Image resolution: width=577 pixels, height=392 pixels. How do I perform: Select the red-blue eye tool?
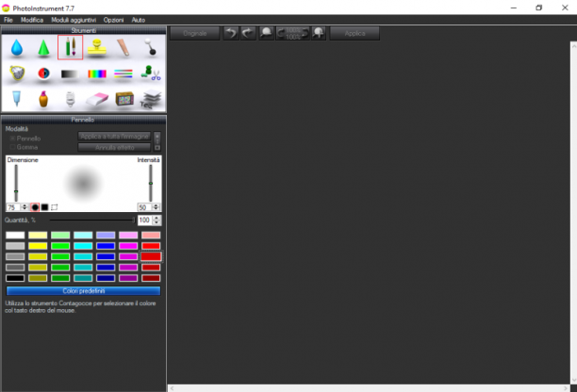(43, 73)
